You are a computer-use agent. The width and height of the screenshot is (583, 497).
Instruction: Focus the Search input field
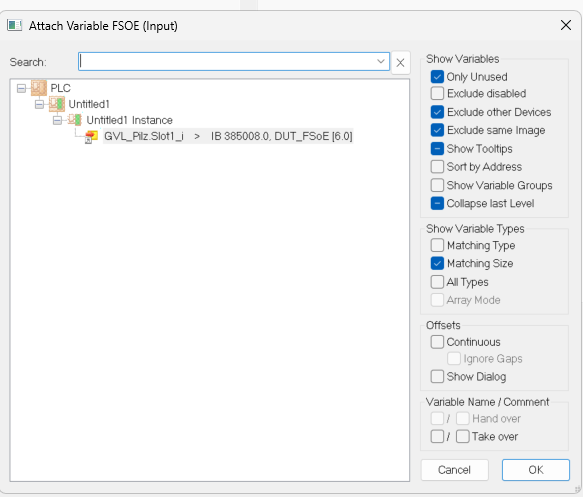pyautogui.click(x=226, y=61)
